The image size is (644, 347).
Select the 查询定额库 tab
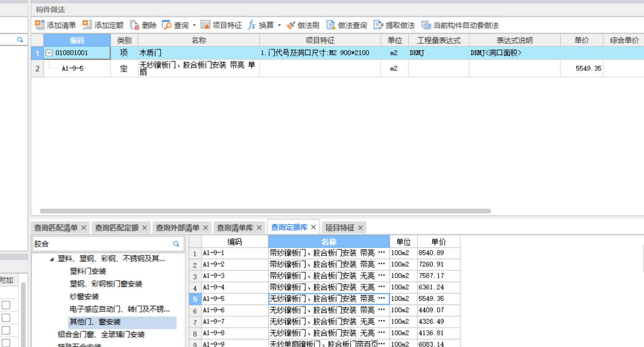point(289,227)
